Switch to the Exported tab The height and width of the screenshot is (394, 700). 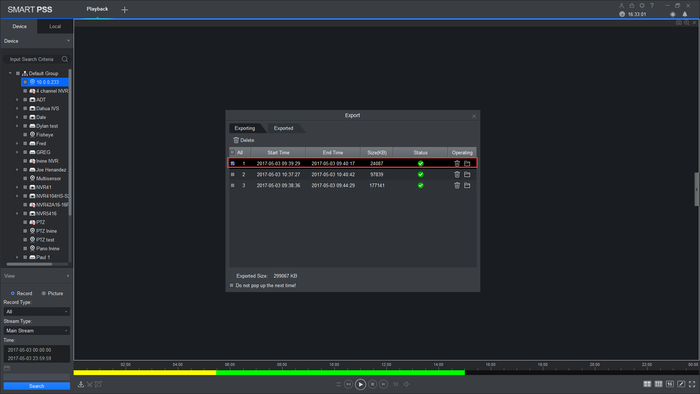pos(283,128)
